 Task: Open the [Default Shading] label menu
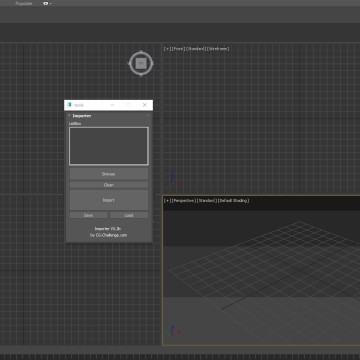click(234, 201)
